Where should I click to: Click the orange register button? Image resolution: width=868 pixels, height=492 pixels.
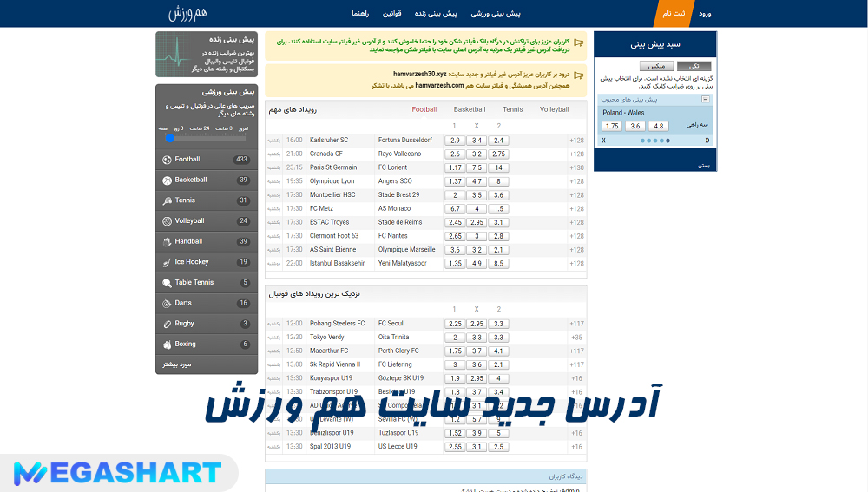[674, 13]
